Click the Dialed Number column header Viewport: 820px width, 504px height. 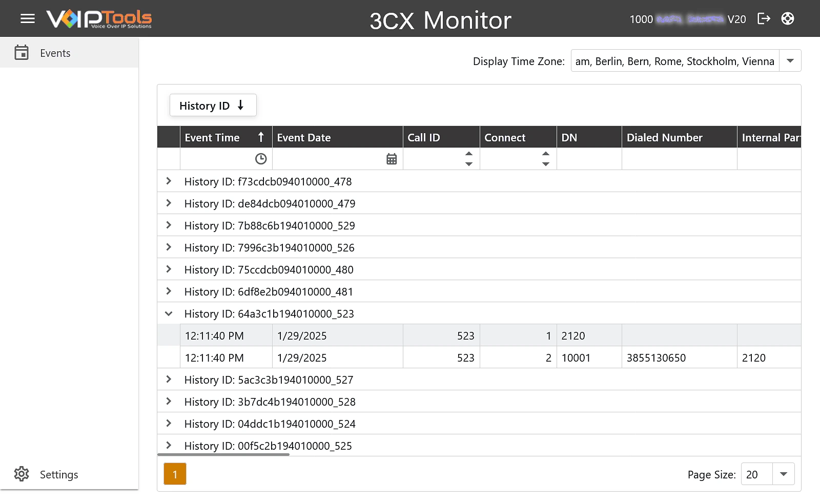click(679, 137)
